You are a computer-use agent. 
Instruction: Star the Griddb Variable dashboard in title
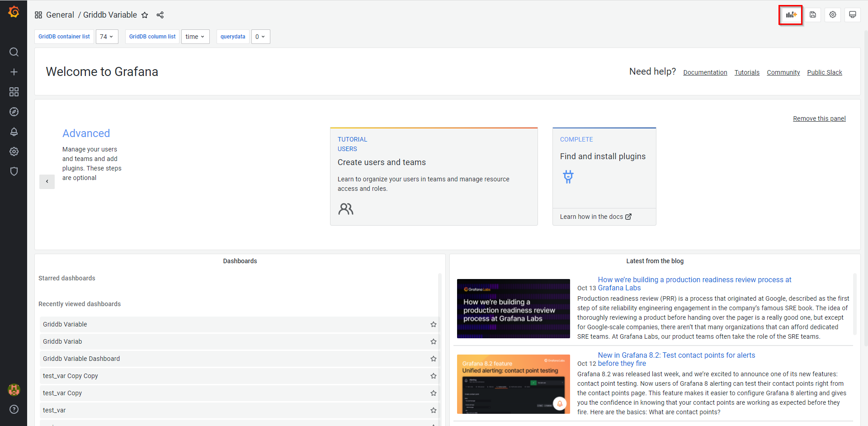pos(145,15)
